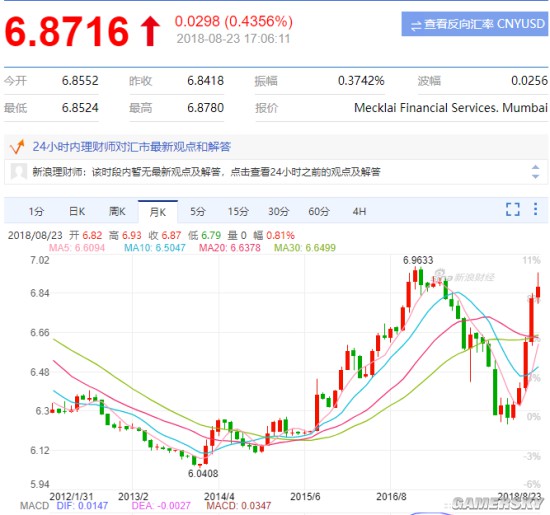Viewport: 550px width, 515px height.
Task: Switch to the 日K chart tab
Action: tap(77, 212)
